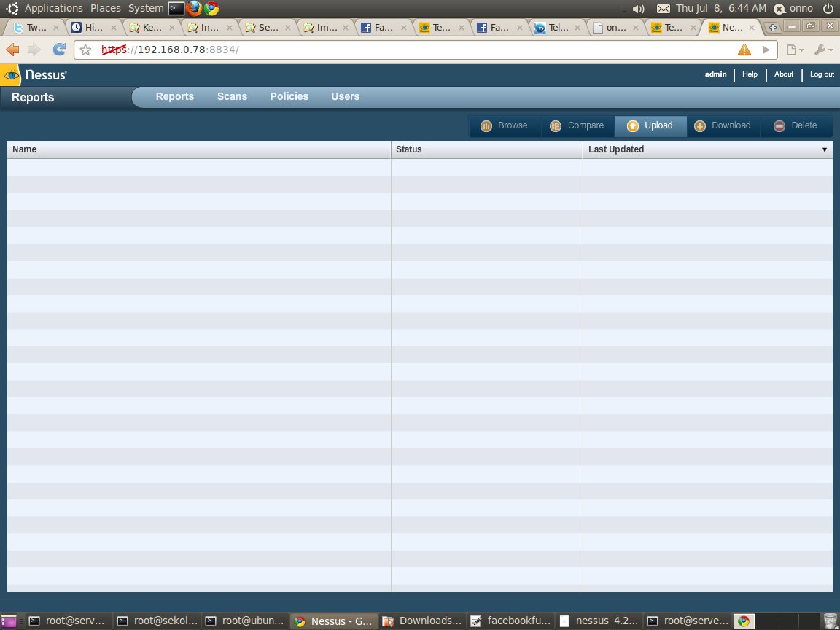Open the Trash icon in bottom panel
The width and height of the screenshot is (840, 630).
pos(829,621)
